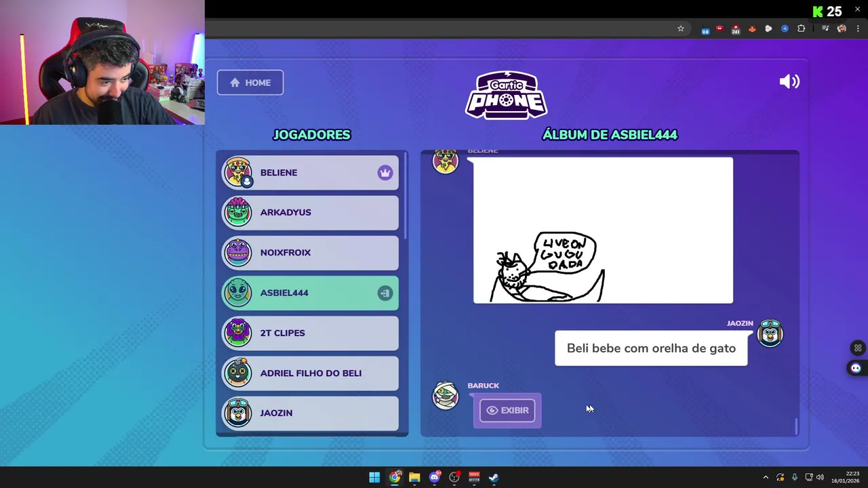Click the red fast-forward extension icon

(x=719, y=28)
